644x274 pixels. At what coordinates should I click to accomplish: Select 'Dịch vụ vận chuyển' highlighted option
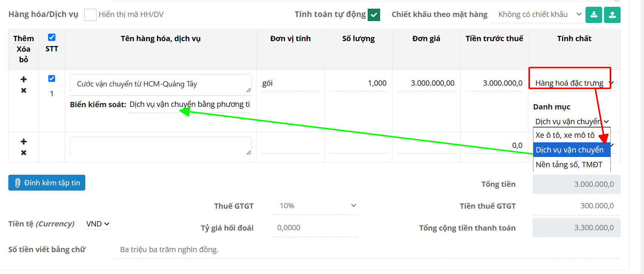570,150
